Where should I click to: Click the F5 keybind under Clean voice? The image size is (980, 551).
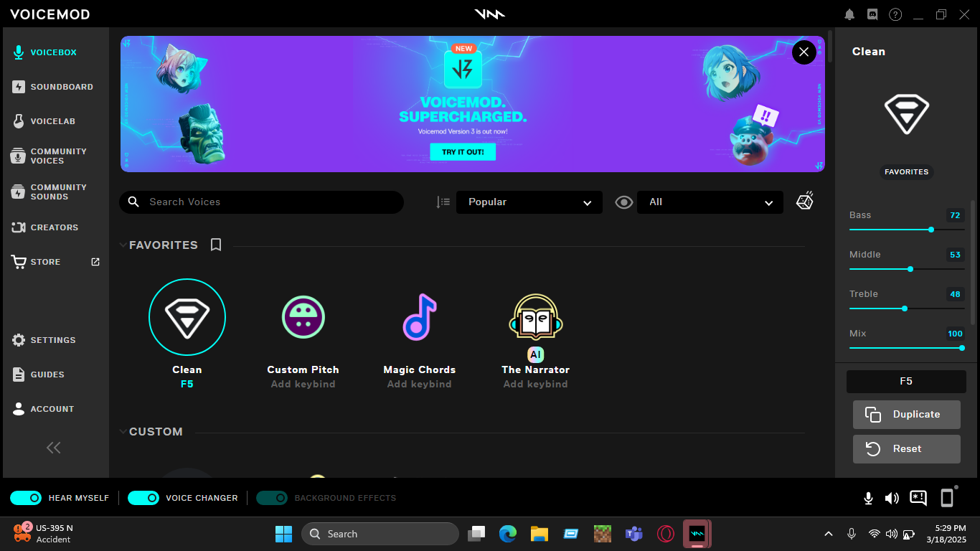point(187,385)
